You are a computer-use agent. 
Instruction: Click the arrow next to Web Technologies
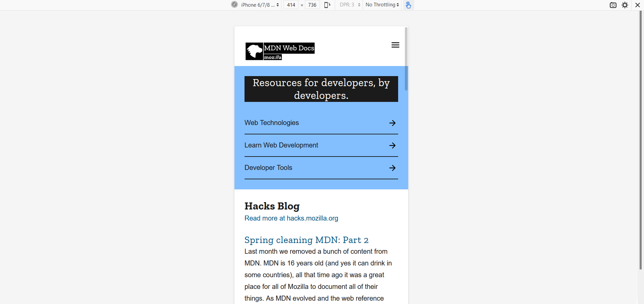click(x=392, y=123)
